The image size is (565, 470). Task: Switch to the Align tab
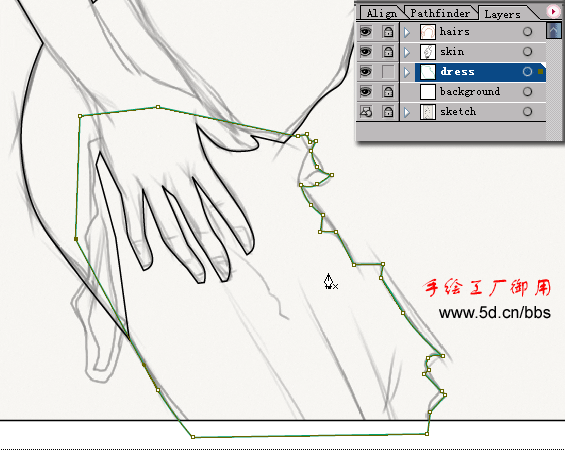tap(381, 13)
